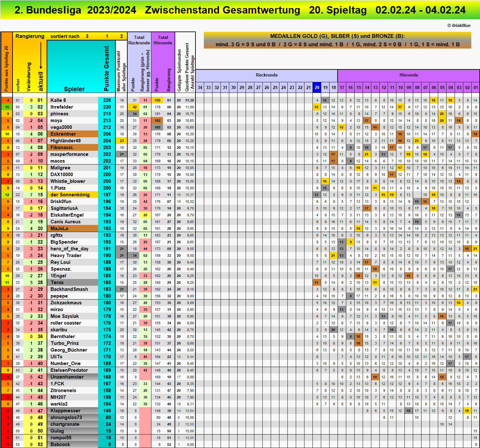
Task: Click player Rey Loui
Action: point(60,262)
